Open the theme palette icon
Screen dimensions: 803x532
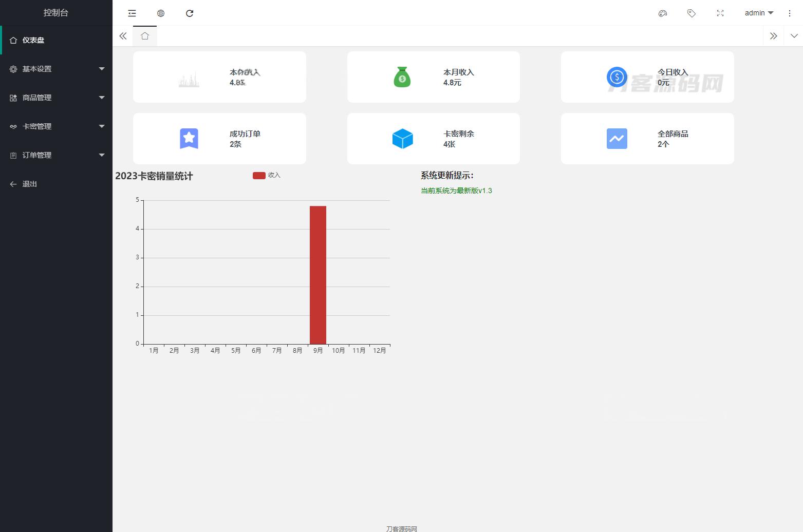pos(663,13)
